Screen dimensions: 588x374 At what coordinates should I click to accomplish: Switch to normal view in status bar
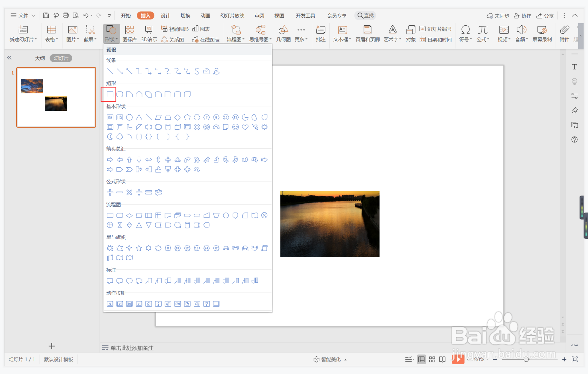421,359
